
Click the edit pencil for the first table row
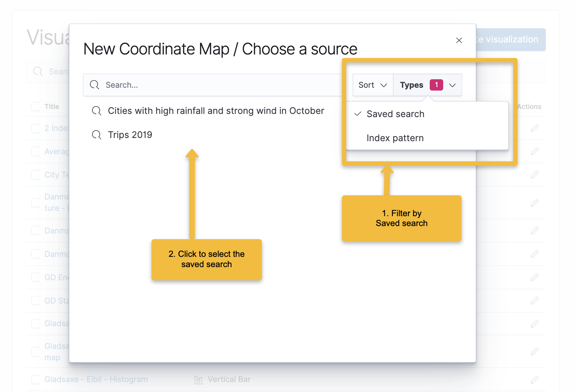pyautogui.click(x=535, y=128)
